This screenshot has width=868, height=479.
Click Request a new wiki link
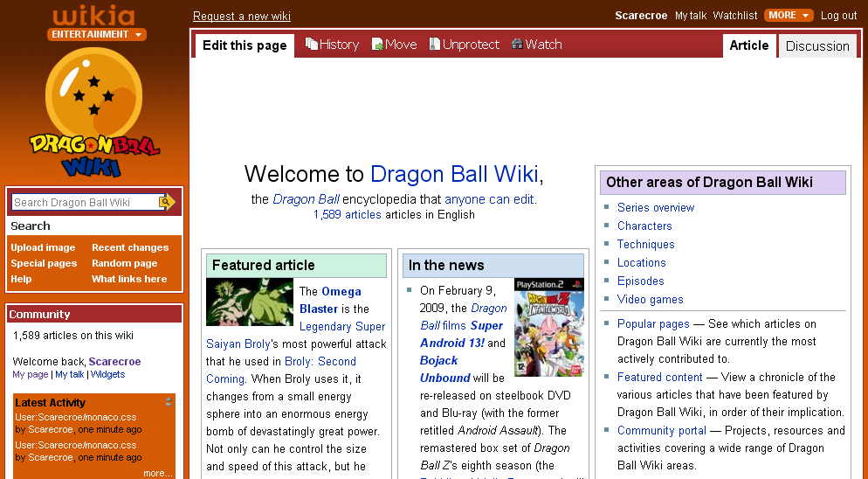coord(241,16)
